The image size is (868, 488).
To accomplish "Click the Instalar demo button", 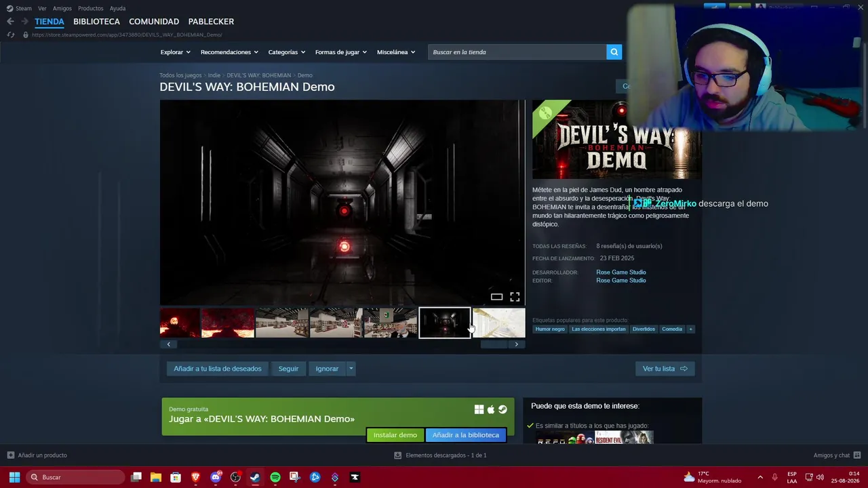I will point(395,435).
